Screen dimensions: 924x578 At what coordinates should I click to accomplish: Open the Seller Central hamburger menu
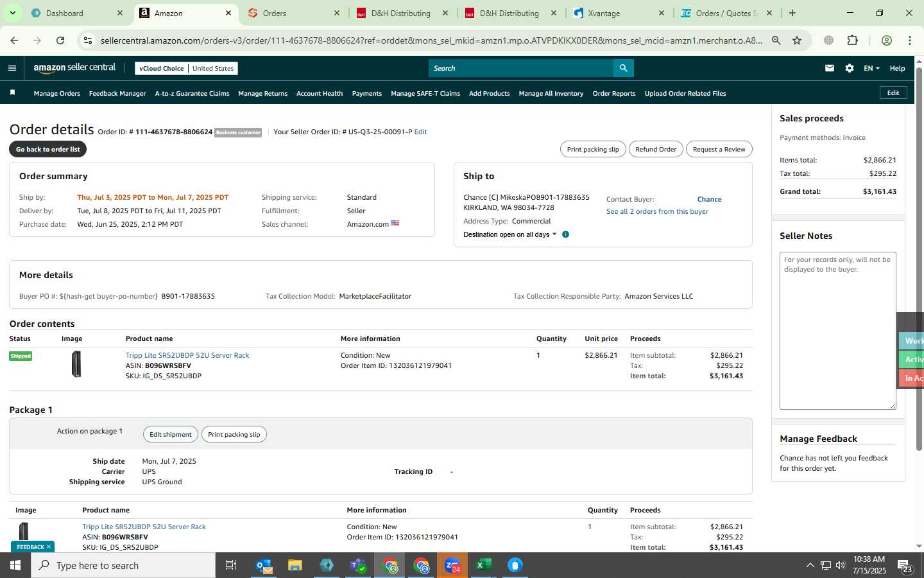point(12,68)
